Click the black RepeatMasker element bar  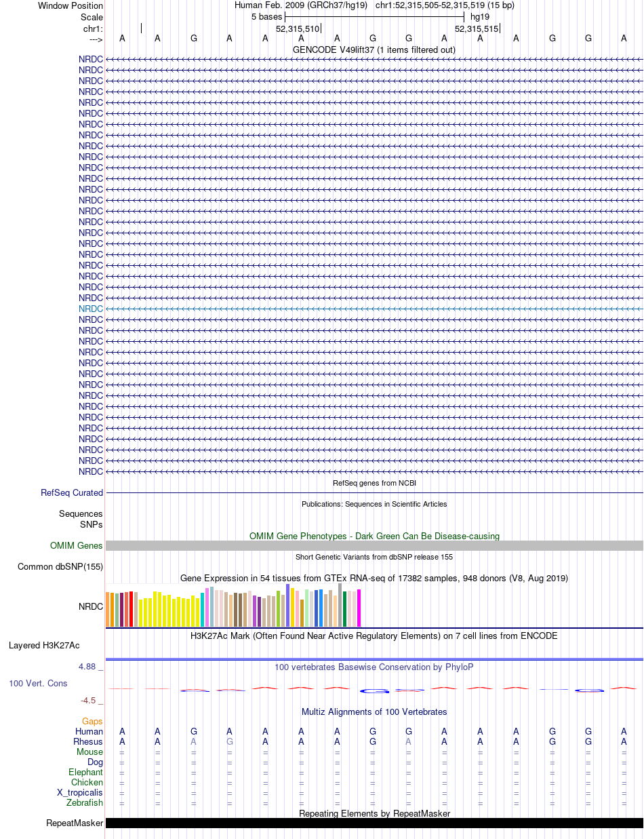coord(374,823)
